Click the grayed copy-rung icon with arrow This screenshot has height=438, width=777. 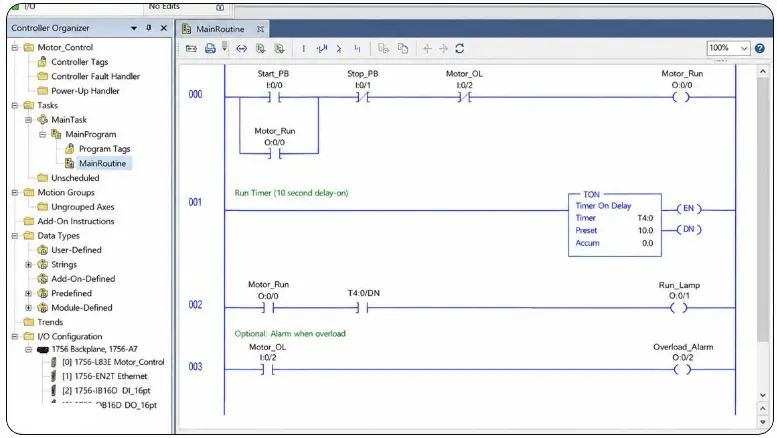[x=384, y=49]
